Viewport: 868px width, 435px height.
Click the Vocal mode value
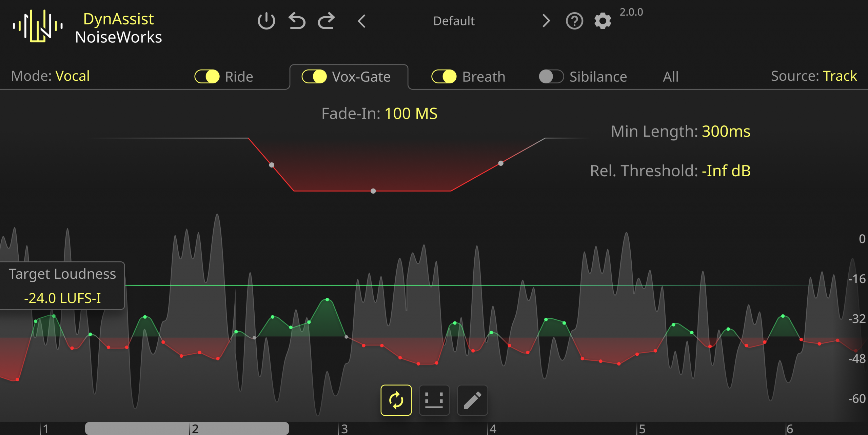(x=73, y=76)
